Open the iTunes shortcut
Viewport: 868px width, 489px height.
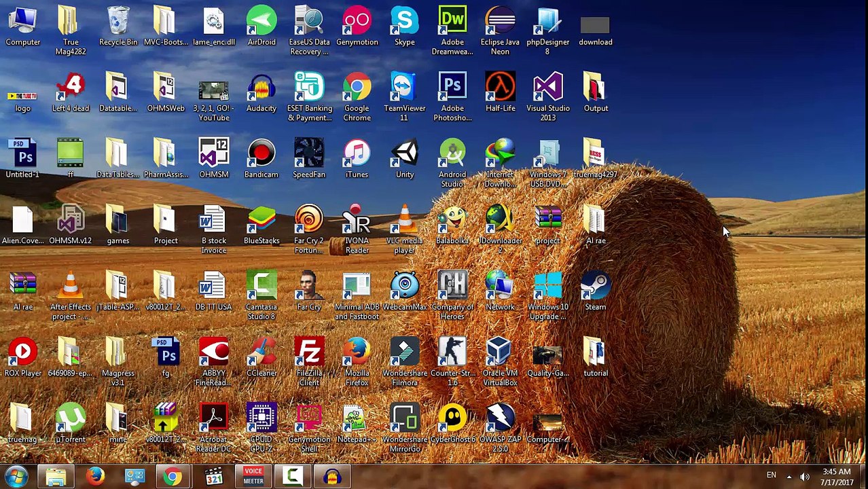click(357, 159)
